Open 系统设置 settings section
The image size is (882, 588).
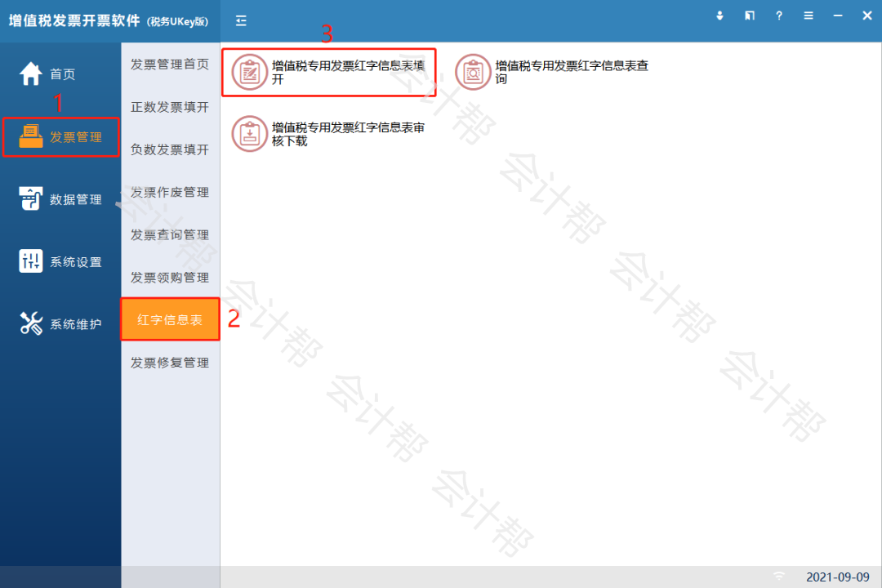[61, 262]
